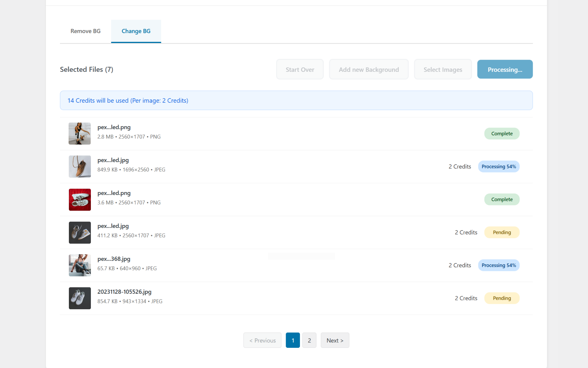Open the seated woman 640×960 thumbnail

point(80,265)
